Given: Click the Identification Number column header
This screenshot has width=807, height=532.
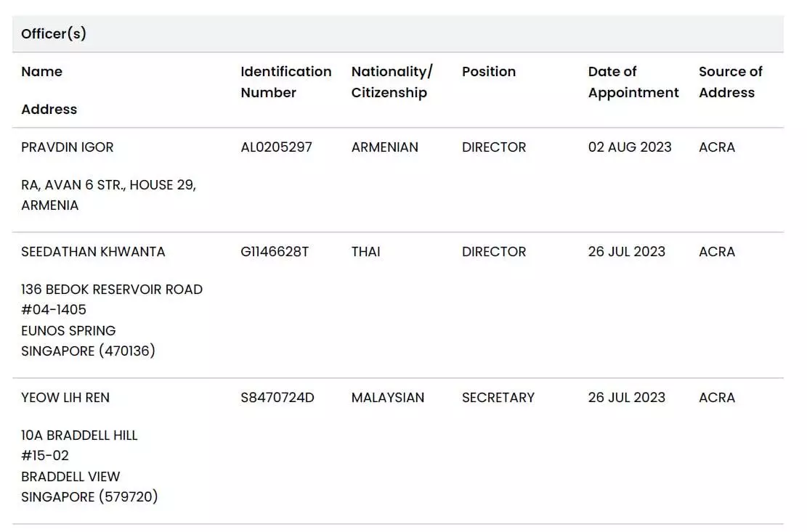Looking at the screenshot, I should tap(286, 82).
